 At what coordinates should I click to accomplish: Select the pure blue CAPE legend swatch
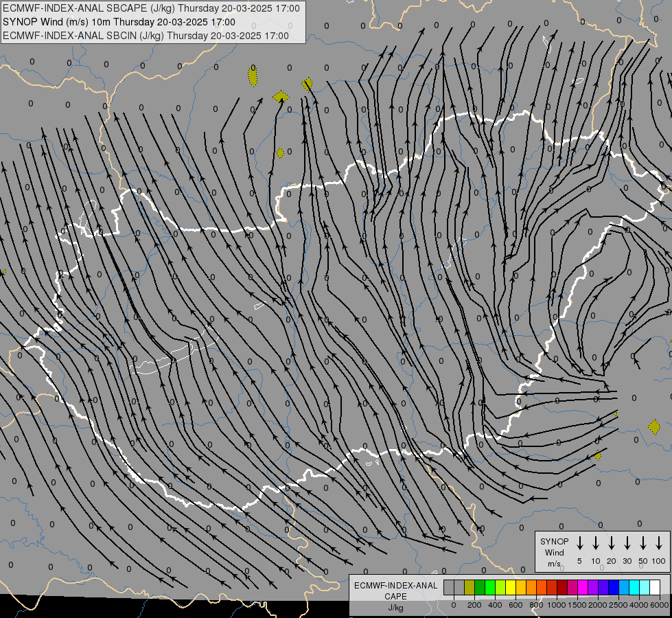[x=614, y=587]
